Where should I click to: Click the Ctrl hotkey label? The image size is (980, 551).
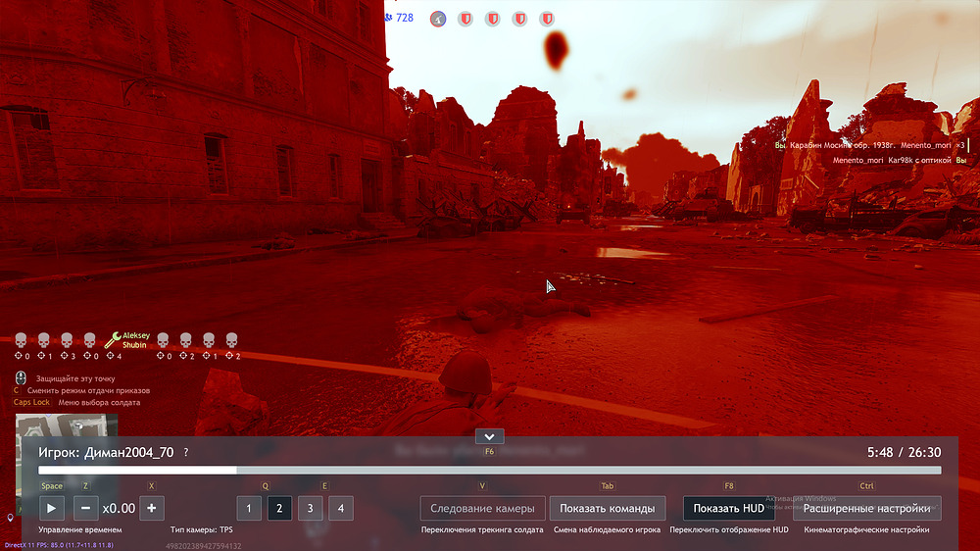point(866,486)
